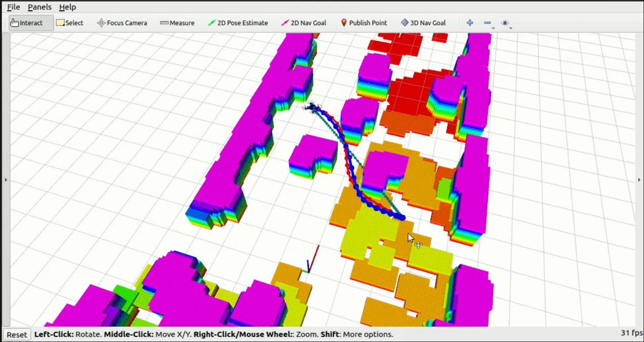Open the Help menu

coord(67,7)
